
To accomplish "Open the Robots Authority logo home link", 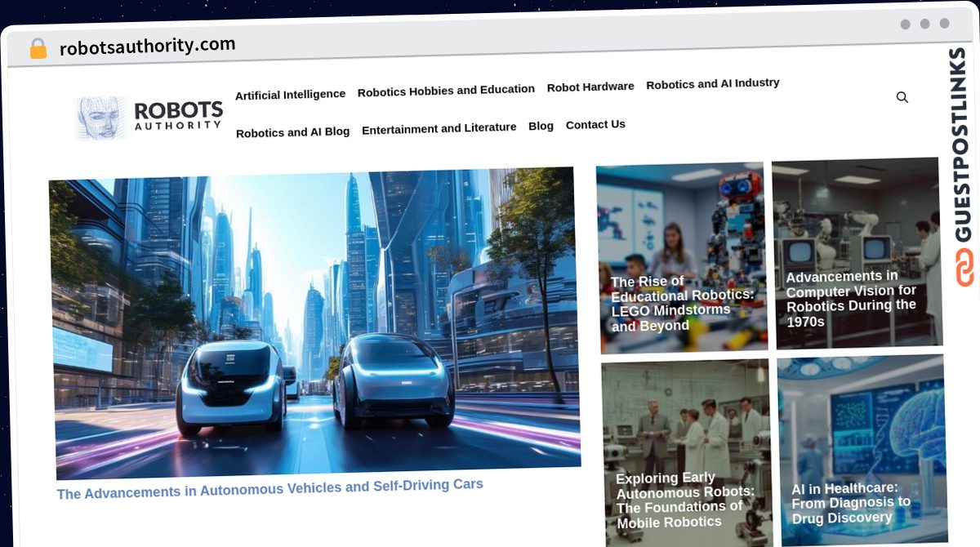I will click(x=149, y=118).
